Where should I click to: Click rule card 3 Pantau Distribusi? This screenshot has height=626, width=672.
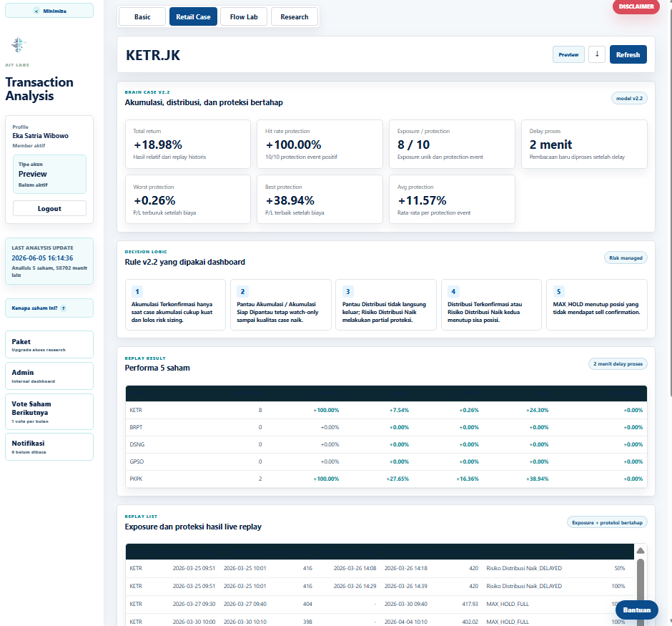click(386, 305)
